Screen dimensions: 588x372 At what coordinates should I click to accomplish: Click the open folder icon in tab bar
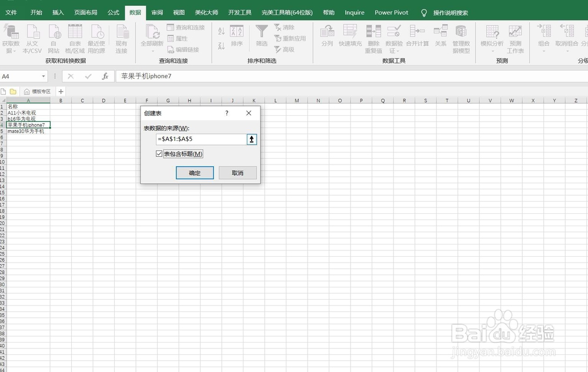tap(13, 92)
